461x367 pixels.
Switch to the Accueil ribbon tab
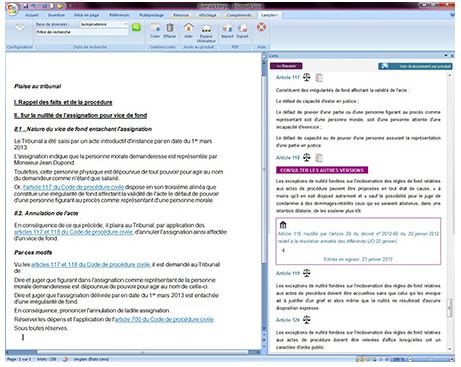32,15
